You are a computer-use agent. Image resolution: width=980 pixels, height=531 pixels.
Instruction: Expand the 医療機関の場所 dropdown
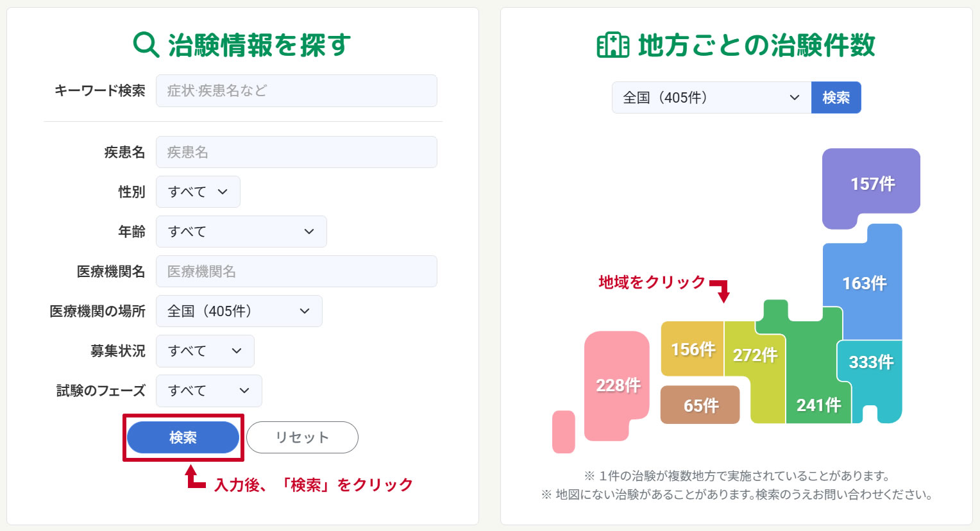tap(239, 311)
